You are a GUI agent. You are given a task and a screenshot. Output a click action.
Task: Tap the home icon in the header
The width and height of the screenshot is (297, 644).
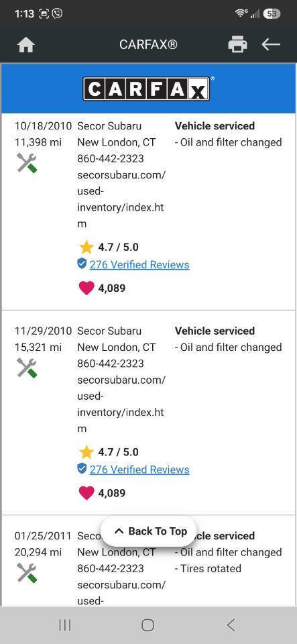pos(26,44)
